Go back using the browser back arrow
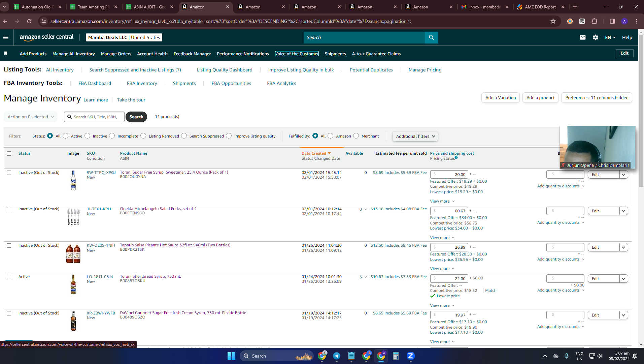This screenshot has width=644, height=364. click(x=5, y=21)
